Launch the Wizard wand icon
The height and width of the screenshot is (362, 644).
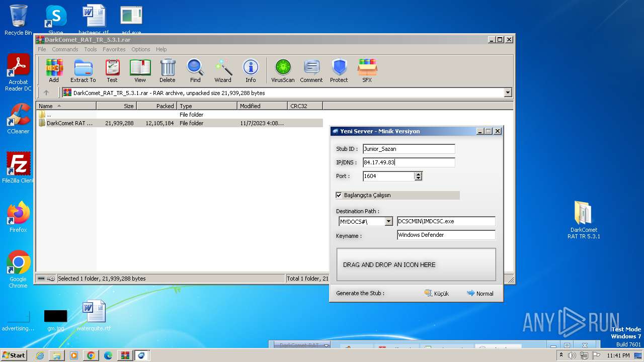223,71
